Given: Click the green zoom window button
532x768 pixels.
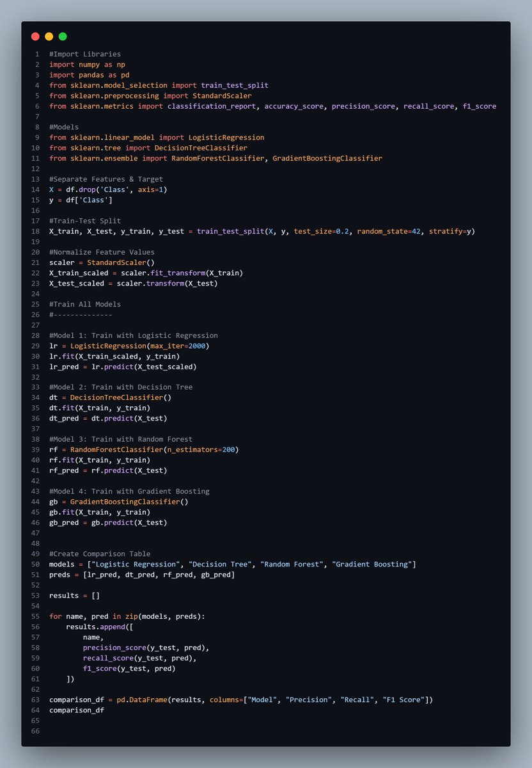Looking at the screenshot, I should point(62,36).
